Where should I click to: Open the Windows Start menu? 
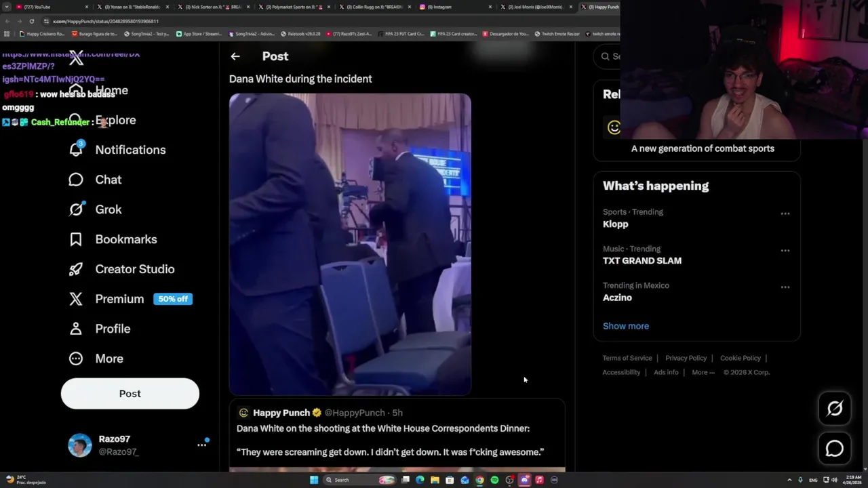tap(314, 480)
